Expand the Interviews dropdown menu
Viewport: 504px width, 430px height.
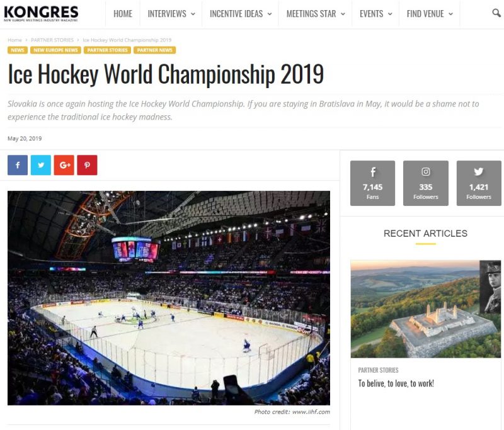pyautogui.click(x=171, y=14)
